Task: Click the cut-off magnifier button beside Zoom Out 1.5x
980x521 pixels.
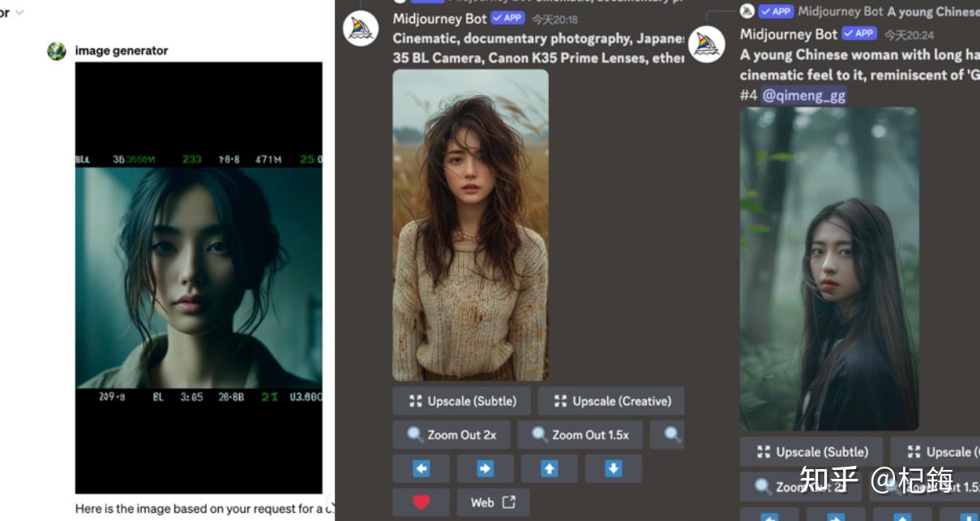Action: (x=668, y=435)
